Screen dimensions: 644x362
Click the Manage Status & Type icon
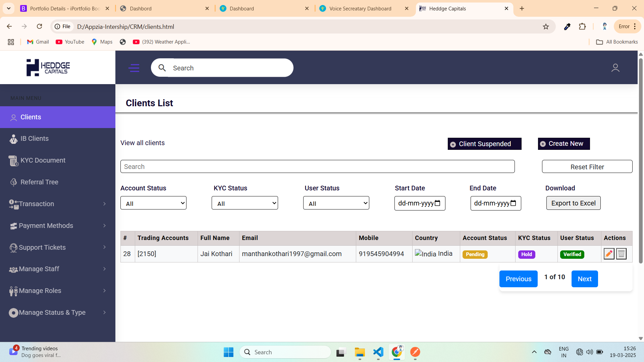13,313
